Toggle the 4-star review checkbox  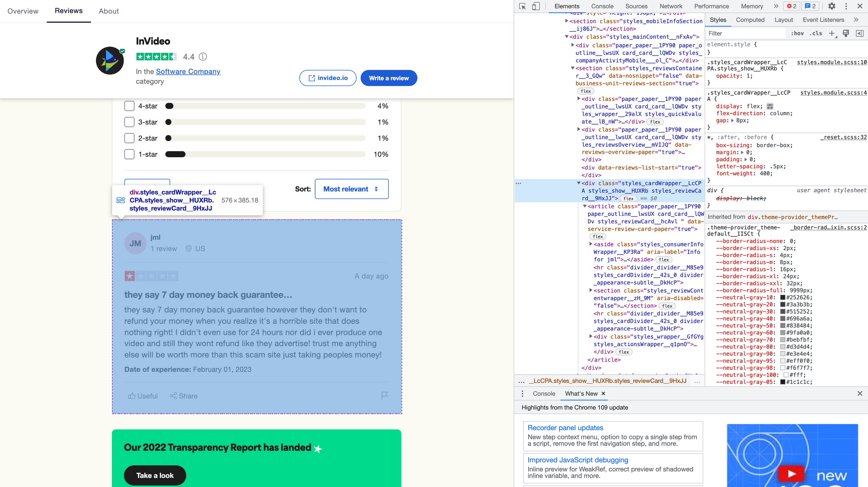[x=129, y=106]
